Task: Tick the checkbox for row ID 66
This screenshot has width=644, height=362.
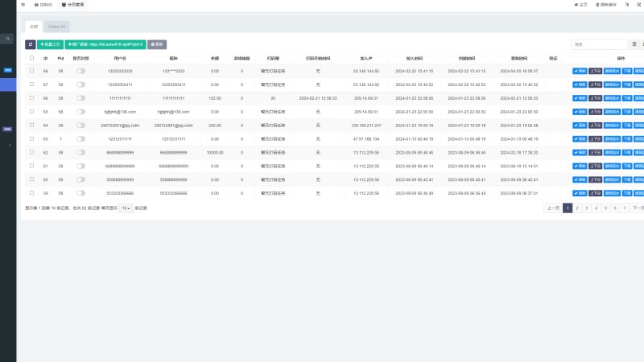Action: (x=31, y=97)
